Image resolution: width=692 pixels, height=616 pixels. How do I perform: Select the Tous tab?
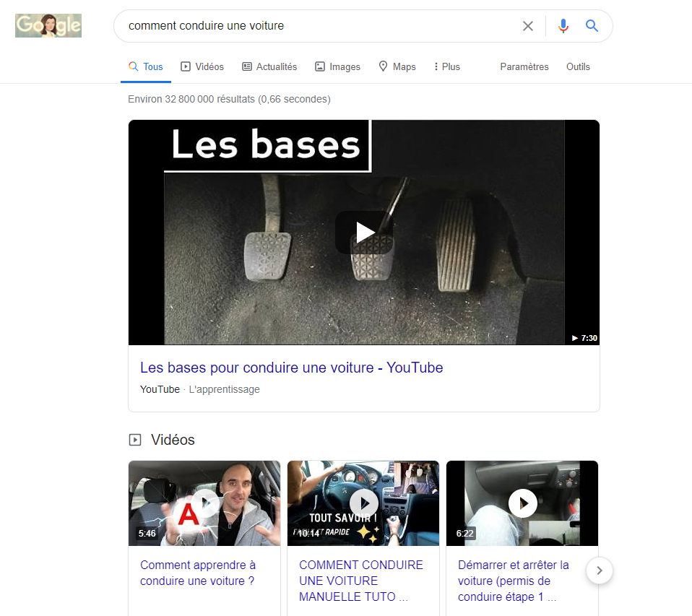click(x=146, y=66)
